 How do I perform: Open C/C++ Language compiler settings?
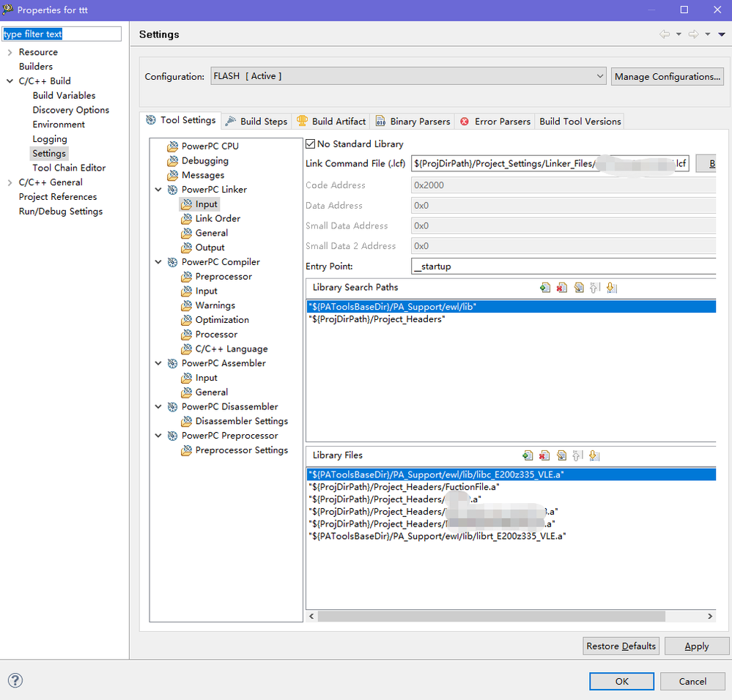232,349
